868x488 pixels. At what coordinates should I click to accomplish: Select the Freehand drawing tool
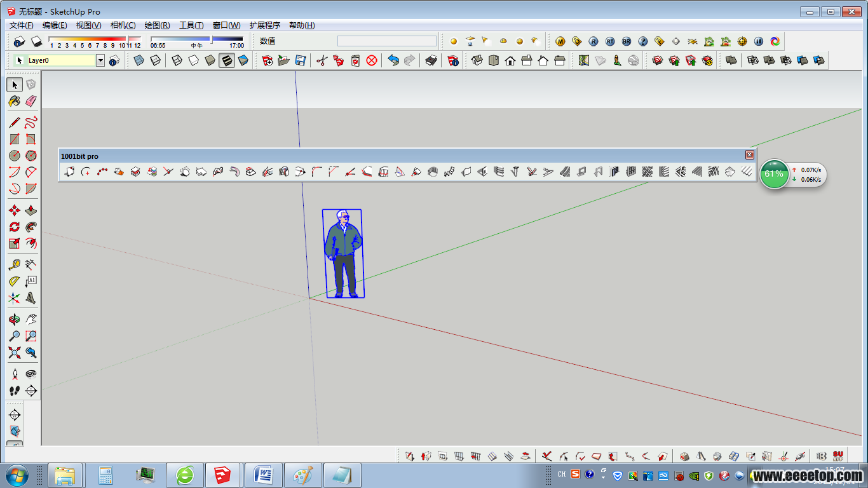31,122
